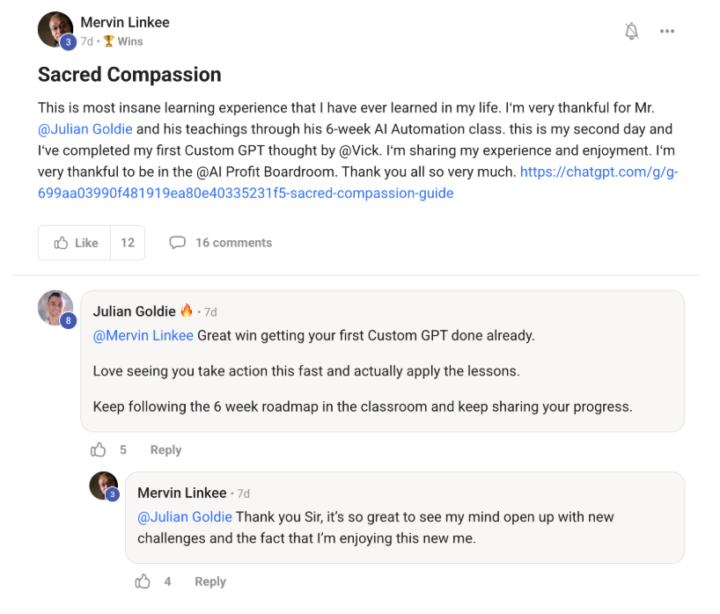
Task: Open the three-dot post options menu
Action: (667, 31)
